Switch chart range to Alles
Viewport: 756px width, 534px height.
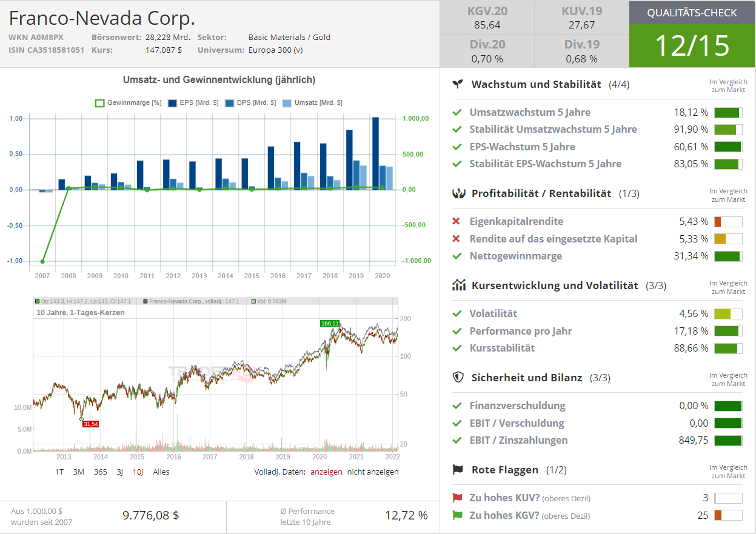tap(161, 472)
